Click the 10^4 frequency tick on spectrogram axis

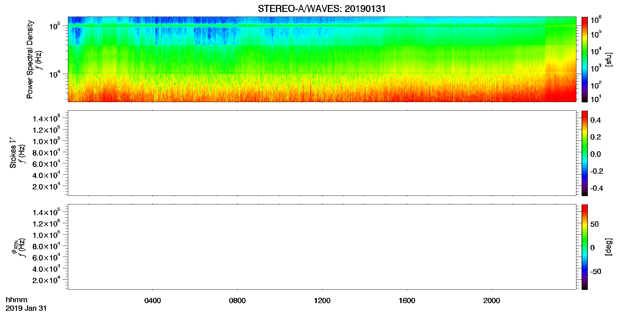[x=54, y=74]
